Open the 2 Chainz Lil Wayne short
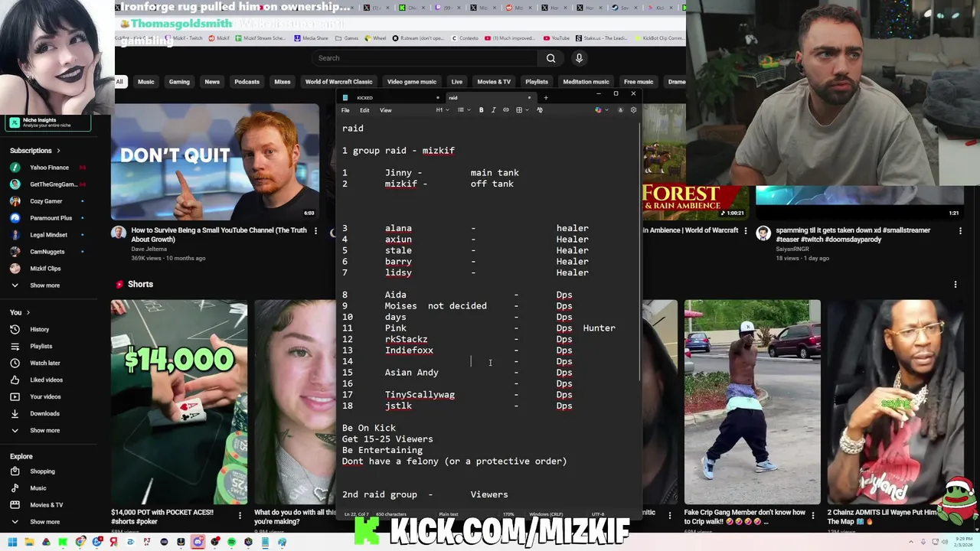 (896, 403)
